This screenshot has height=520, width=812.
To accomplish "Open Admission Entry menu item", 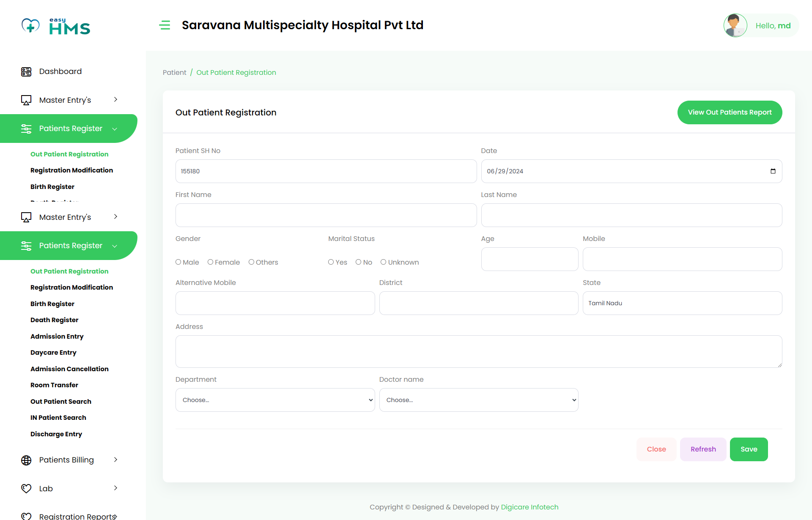I will click(x=57, y=337).
